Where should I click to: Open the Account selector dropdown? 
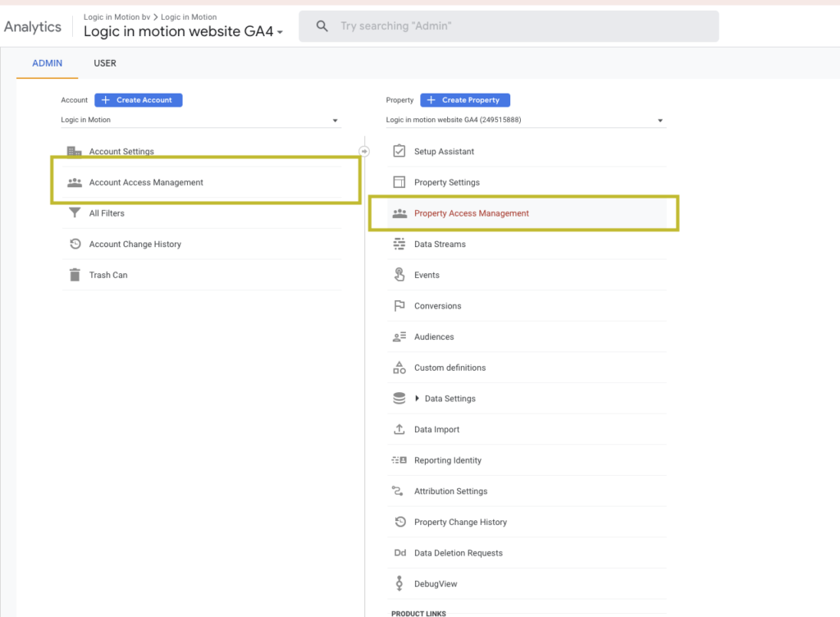pyautogui.click(x=201, y=120)
